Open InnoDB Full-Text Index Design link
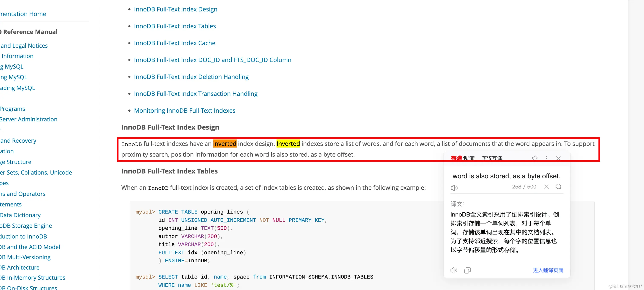Screen dimensions: 644x290 175,9
